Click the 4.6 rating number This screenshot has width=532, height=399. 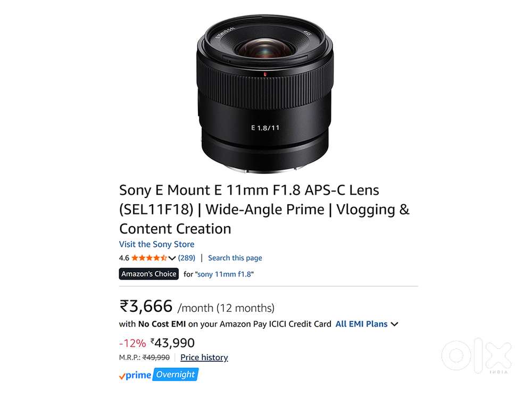pos(124,258)
